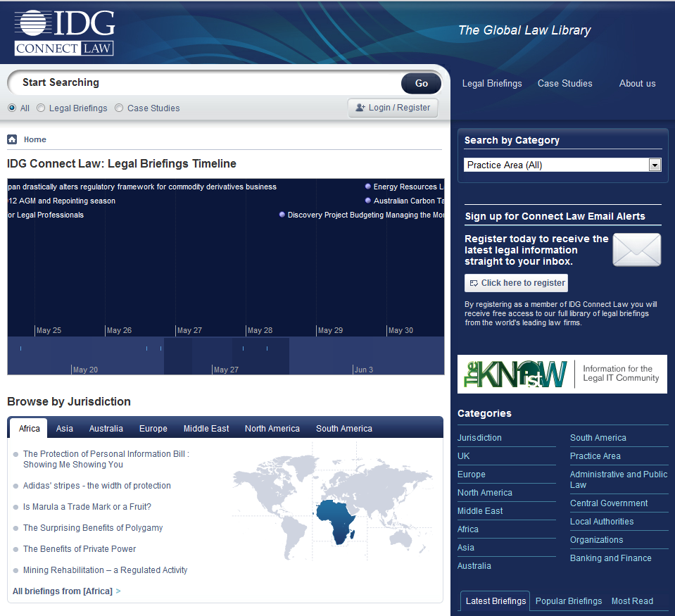
Task: Select the All search radio button
Action: 12,108
